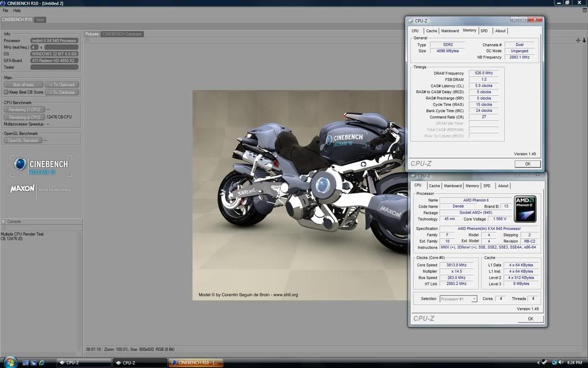Open the SPD tab in the upper CPU-Z window
588x368 pixels.
click(x=484, y=31)
